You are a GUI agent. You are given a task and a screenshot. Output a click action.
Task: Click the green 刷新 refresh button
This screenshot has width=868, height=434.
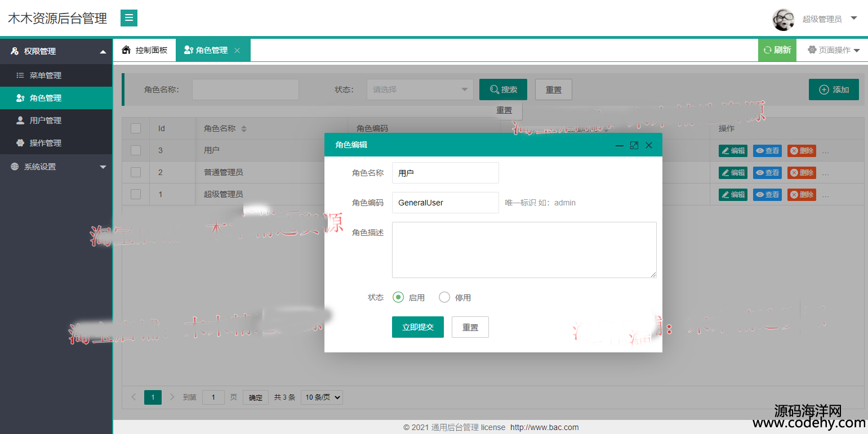click(777, 50)
